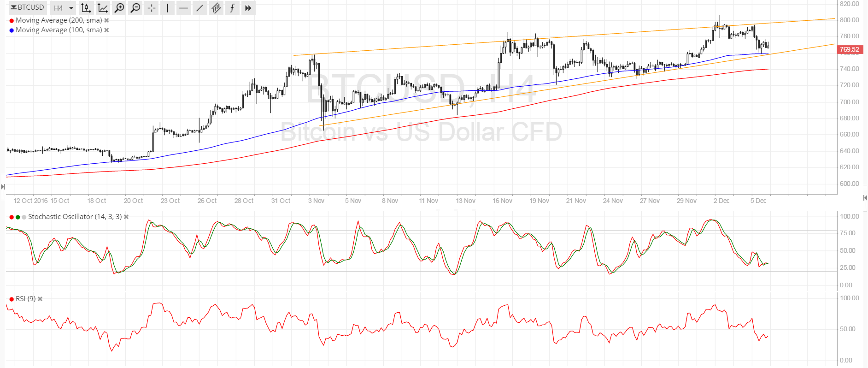Select the line chart type icon

point(103,8)
